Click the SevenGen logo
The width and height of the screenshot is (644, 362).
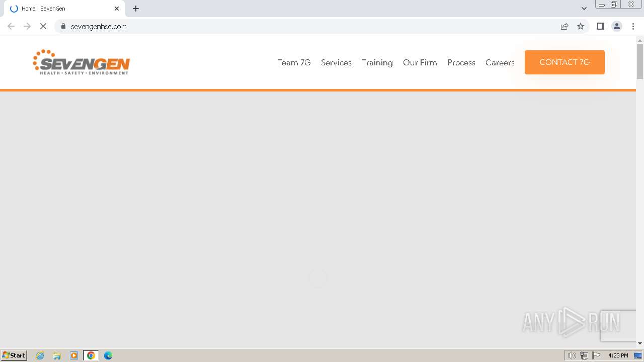tap(82, 62)
